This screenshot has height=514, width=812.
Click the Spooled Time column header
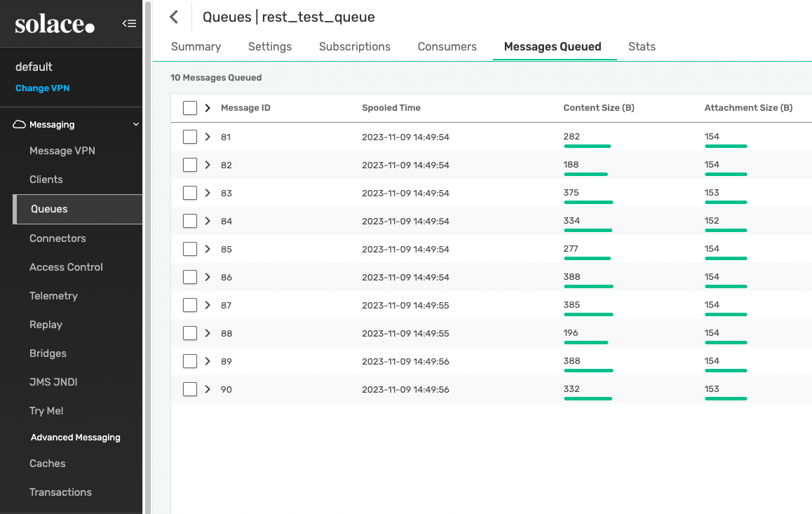pos(391,108)
